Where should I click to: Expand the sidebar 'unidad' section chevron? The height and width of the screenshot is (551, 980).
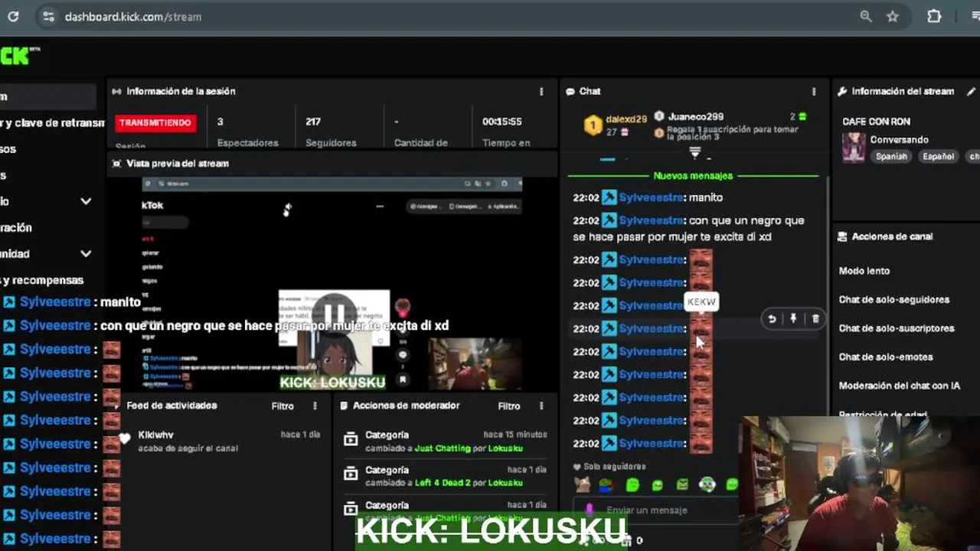click(86, 254)
